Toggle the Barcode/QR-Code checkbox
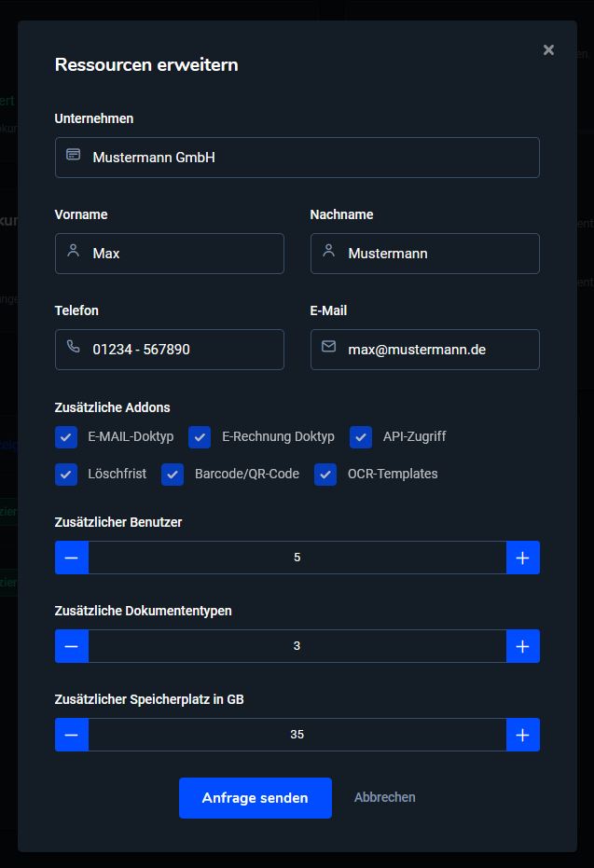 point(173,475)
